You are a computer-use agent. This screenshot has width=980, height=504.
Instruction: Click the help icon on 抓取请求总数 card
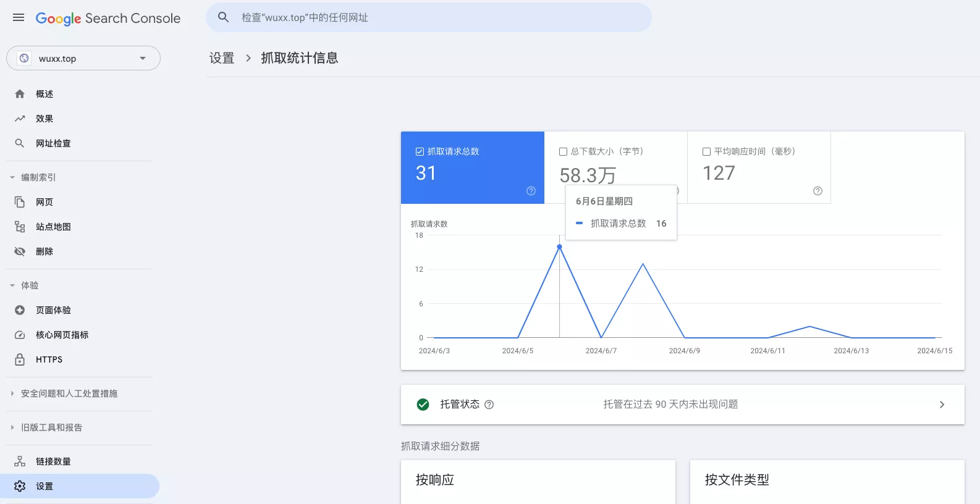(531, 191)
